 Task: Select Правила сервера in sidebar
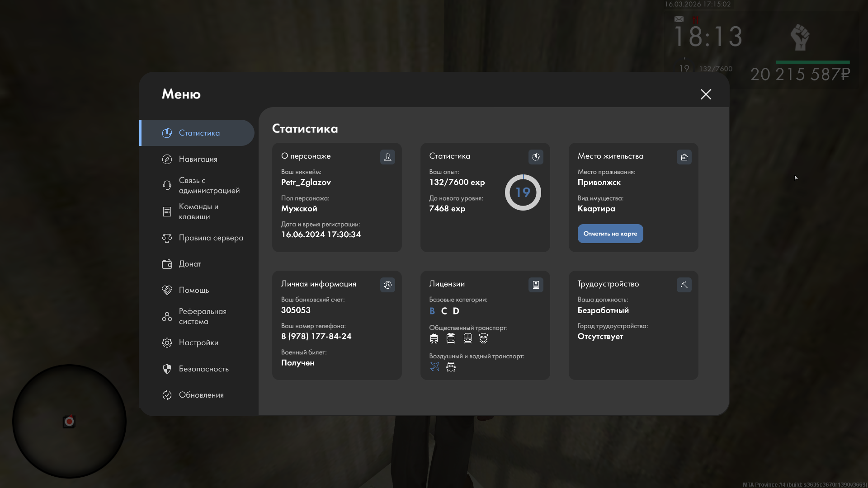tap(211, 238)
